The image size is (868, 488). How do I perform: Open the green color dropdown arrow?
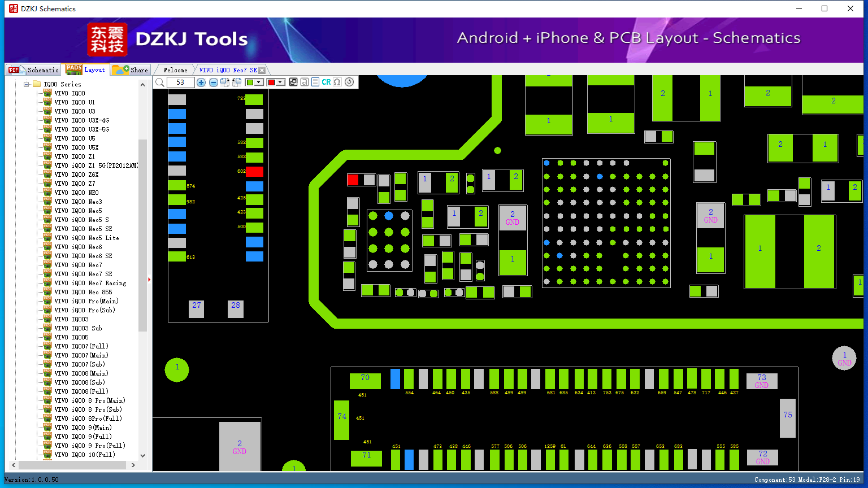click(x=259, y=82)
